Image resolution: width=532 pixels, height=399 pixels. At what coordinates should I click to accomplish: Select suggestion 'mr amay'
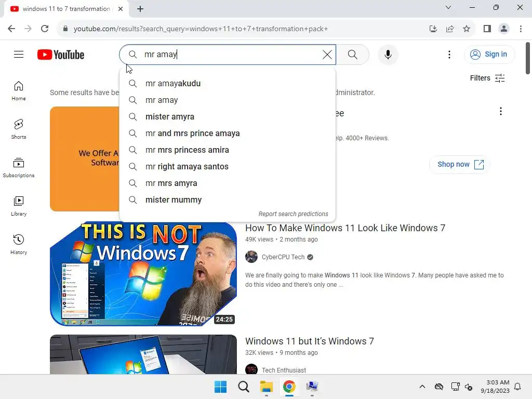click(228, 100)
